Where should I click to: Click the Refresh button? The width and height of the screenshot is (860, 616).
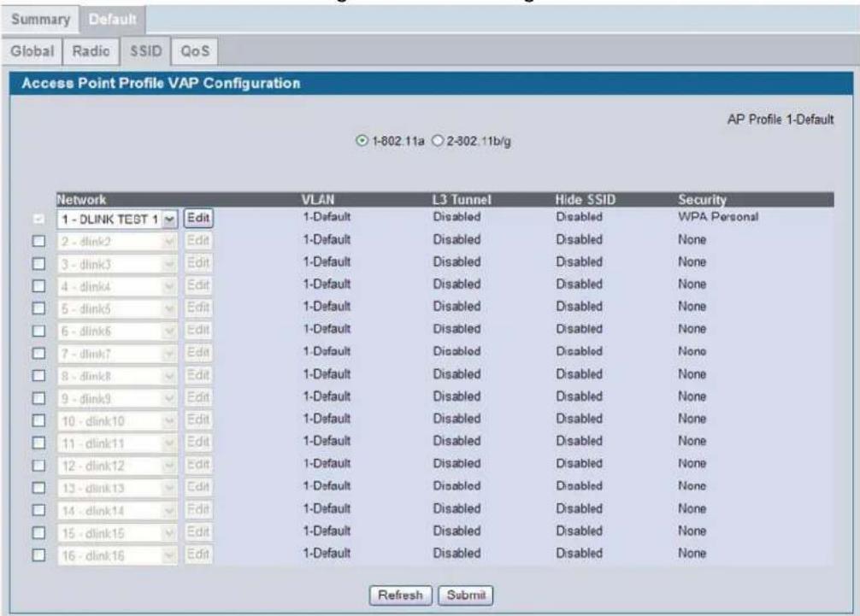click(x=400, y=595)
